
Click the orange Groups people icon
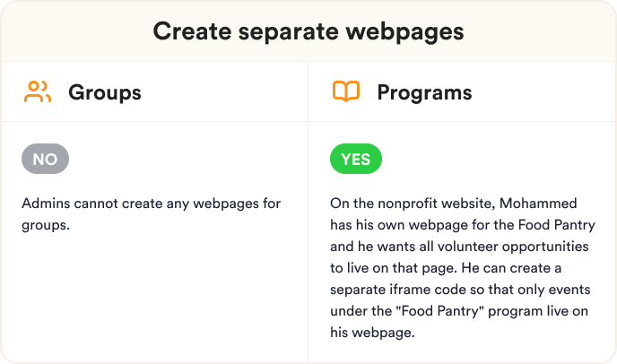(x=38, y=91)
